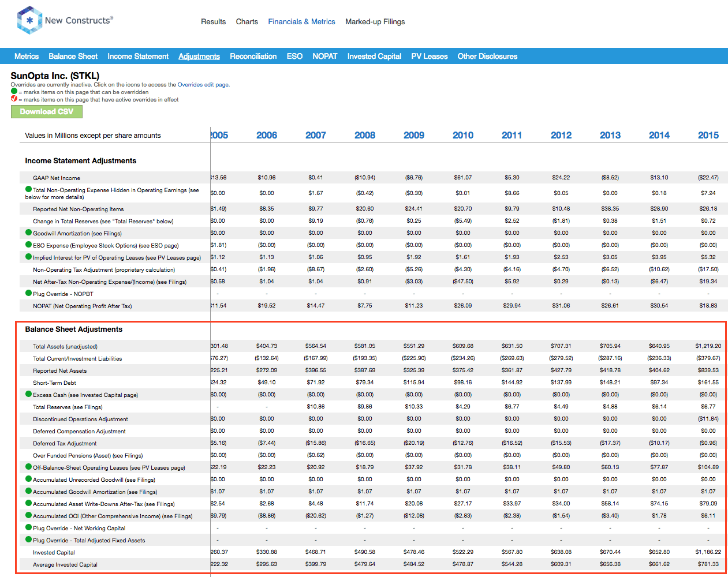The width and height of the screenshot is (728, 577).
Task: Click Total Current/Investment Liabilities label
Action: click(77, 359)
